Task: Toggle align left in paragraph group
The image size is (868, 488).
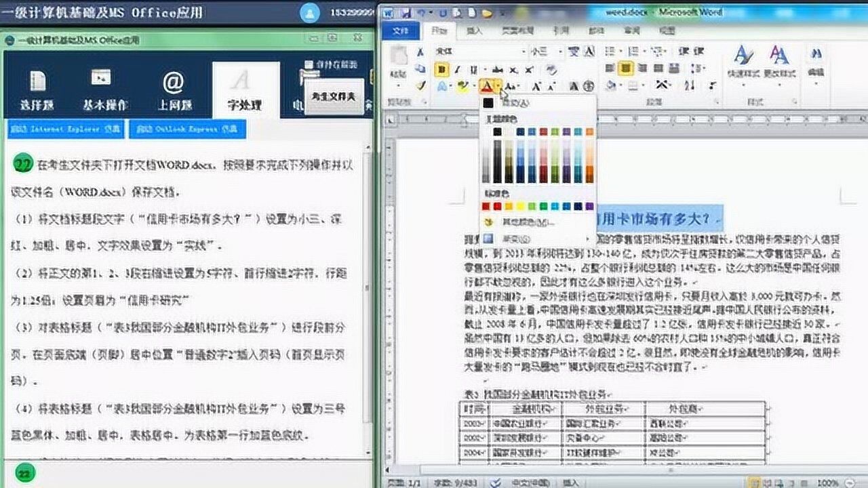Action: (x=610, y=68)
